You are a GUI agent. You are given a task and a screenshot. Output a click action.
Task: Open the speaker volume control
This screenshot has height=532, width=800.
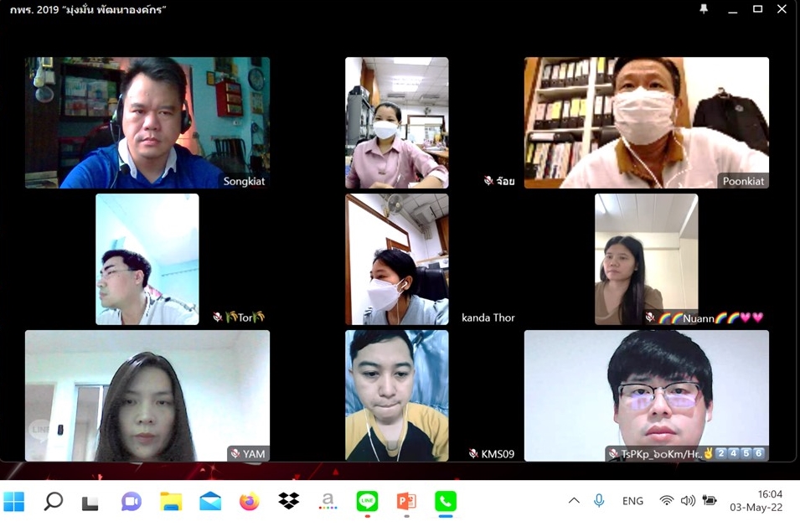(688, 500)
